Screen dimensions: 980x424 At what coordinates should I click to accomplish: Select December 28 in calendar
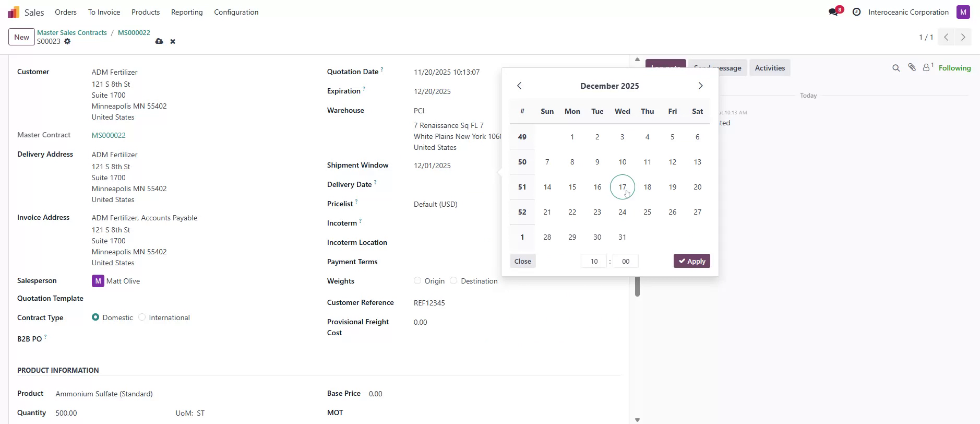547,237
